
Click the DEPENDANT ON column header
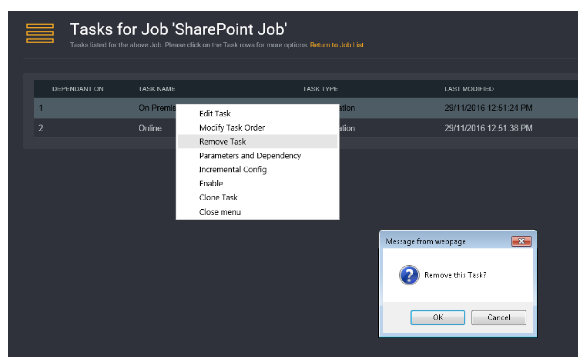click(x=78, y=89)
